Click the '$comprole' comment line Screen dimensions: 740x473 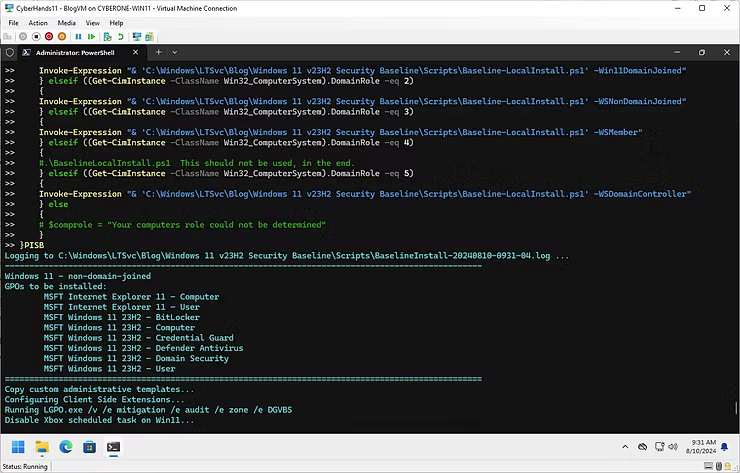tap(182, 225)
